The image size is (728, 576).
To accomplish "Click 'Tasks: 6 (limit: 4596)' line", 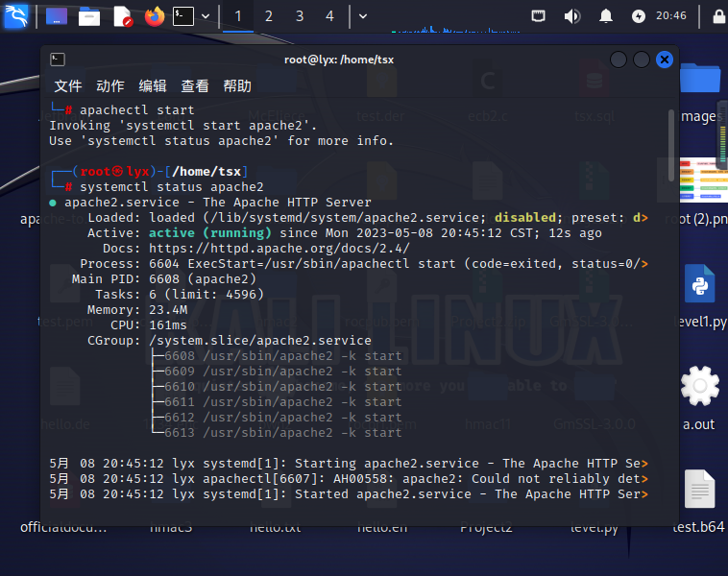I will point(180,295).
